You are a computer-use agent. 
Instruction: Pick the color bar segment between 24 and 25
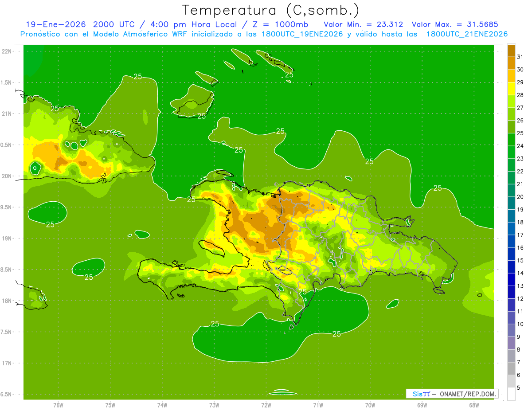tap(511, 139)
